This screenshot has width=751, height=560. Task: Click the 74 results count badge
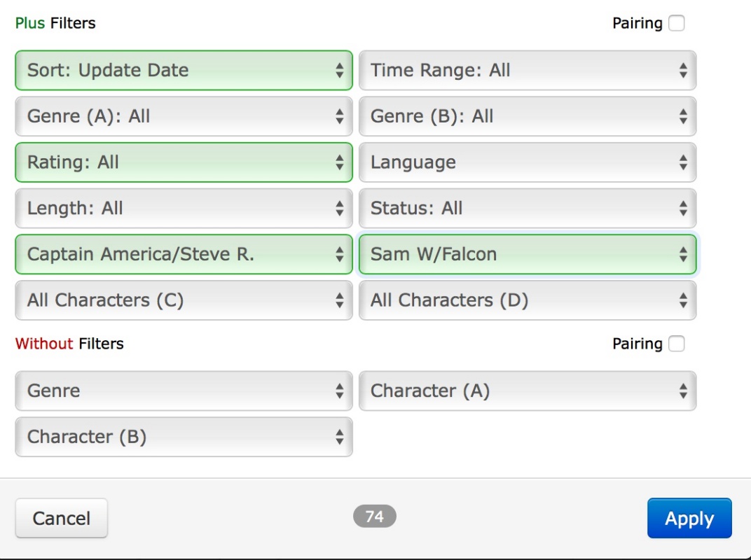click(x=375, y=517)
